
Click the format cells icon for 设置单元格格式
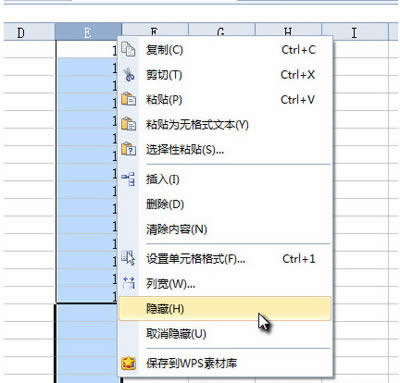point(128,258)
